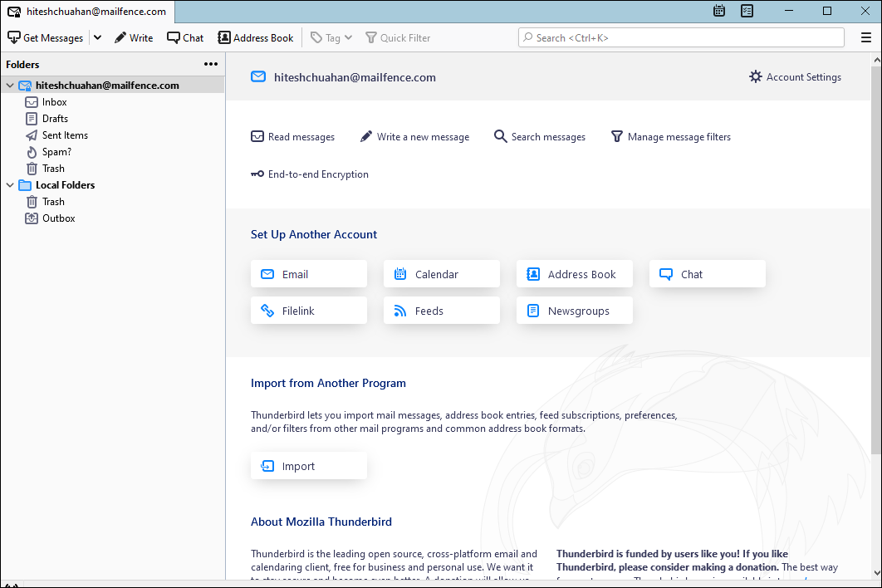
Task: Open the Thunderbird hamburger app menu
Action: pyautogui.click(x=866, y=37)
